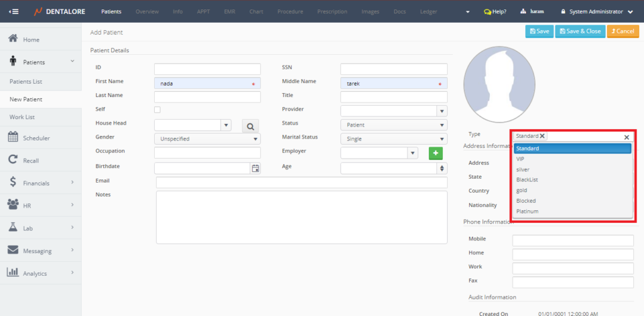Open the Scheduler calendar in sidebar
The width and height of the screenshot is (644, 316).
click(x=13, y=138)
